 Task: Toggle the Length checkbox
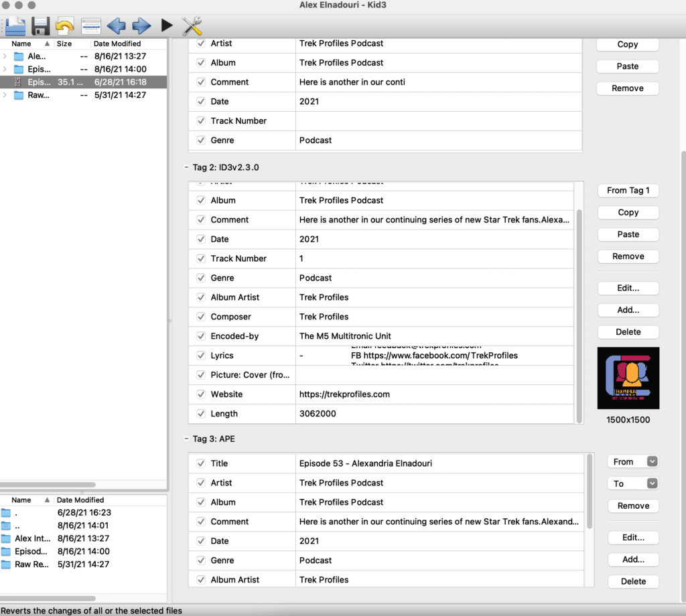pyautogui.click(x=201, y=414)
